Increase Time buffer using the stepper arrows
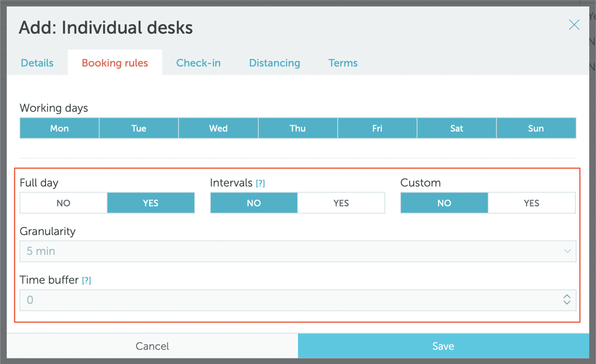Viewport: 596px width, 364px height. [567, 297]
